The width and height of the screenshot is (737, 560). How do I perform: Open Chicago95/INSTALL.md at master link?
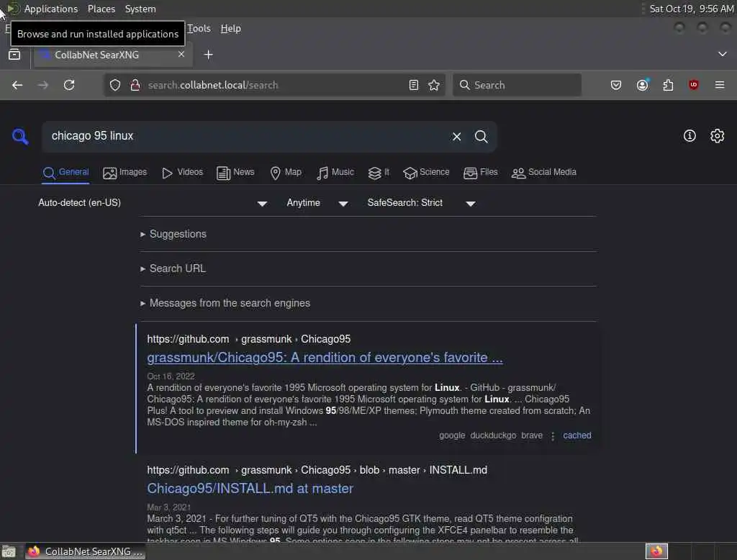point(250,489)
